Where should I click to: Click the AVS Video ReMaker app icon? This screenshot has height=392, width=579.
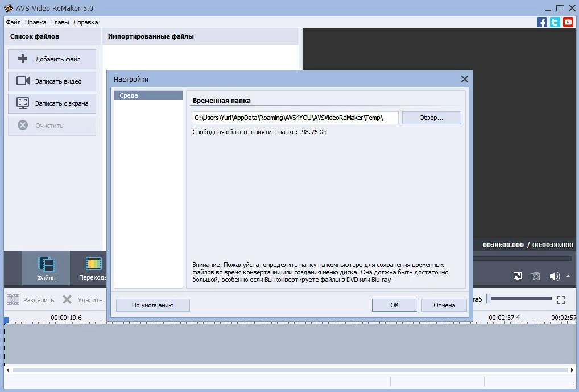click(x=8, y=8)
